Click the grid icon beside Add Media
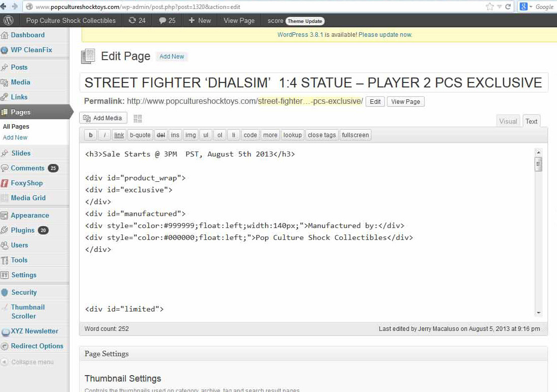This screenshot has height=392, width=557. tap(138, 119)
